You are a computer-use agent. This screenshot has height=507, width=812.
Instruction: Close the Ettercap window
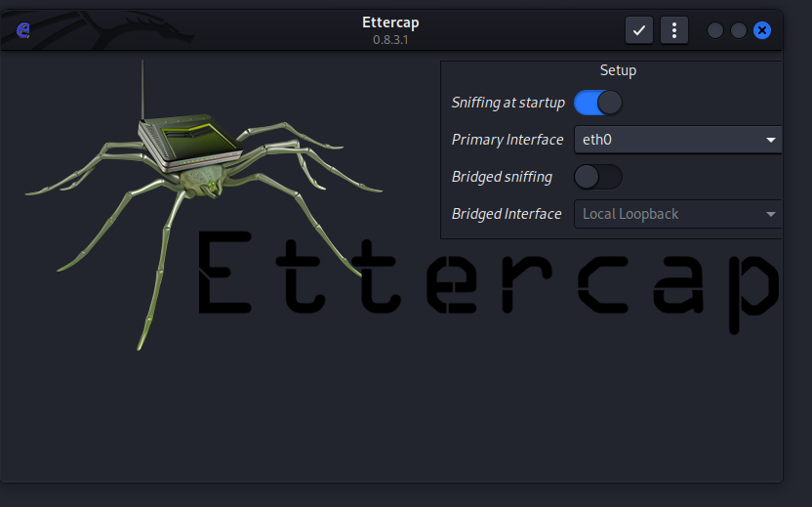(762, 30)
